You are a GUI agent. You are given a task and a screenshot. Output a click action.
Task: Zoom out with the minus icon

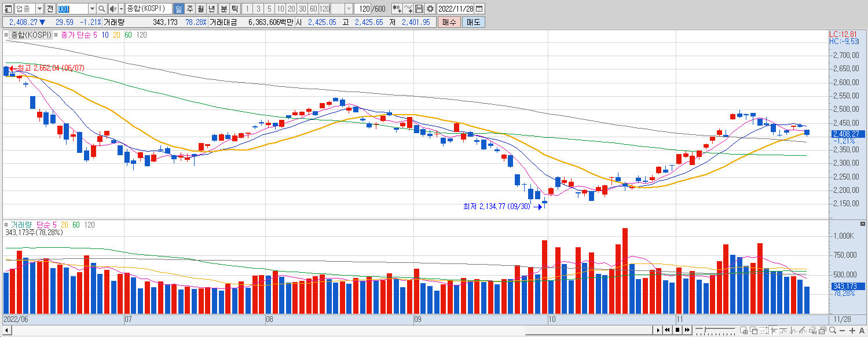point(843,331)
